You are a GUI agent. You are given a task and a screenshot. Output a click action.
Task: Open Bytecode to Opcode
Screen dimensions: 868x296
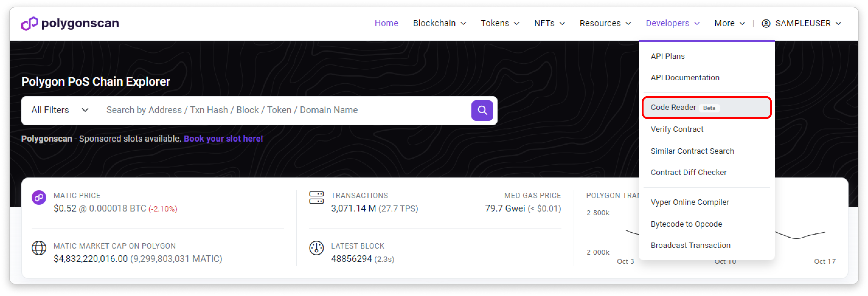click(x=706, y=224)
